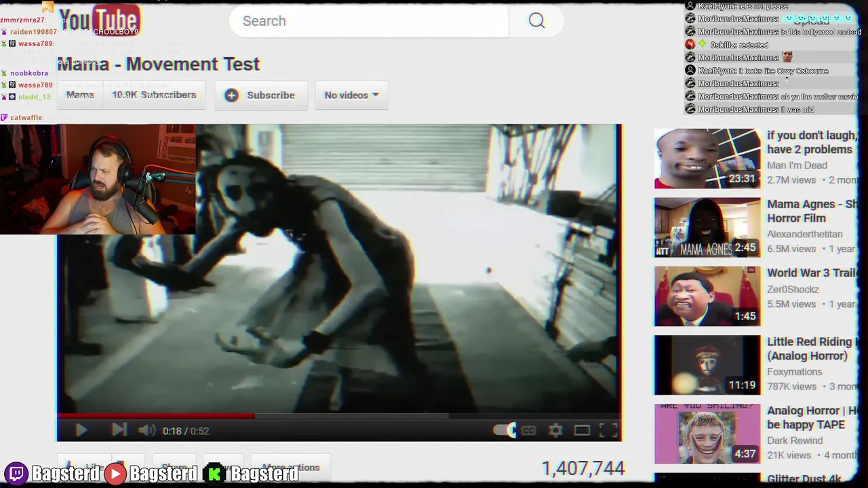Visit the Foxymations channel
Screen dimensions: 868x488
[794, 372]
